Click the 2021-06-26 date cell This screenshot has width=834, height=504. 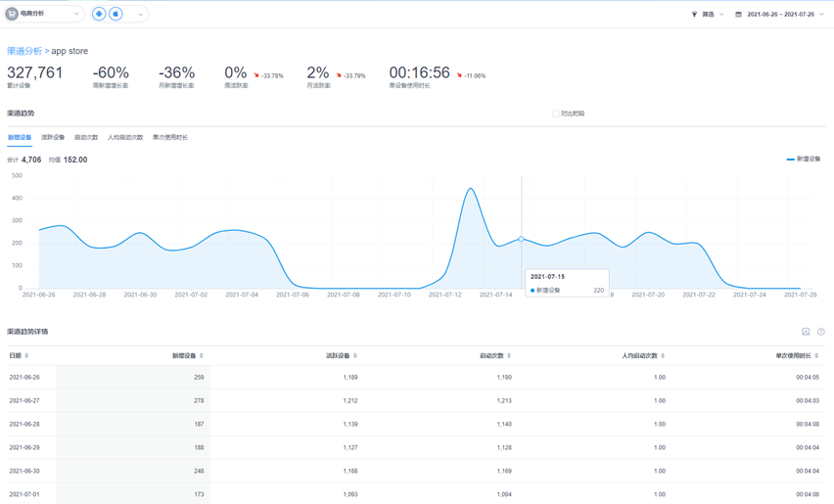pyautogui.click(x=24, y=377)
